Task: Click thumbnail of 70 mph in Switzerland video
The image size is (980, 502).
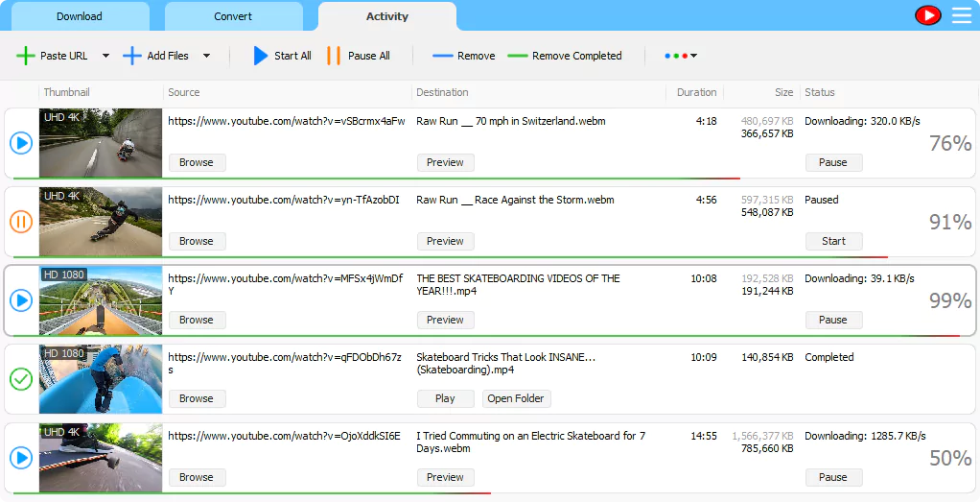Action: (x=101, y=143)
